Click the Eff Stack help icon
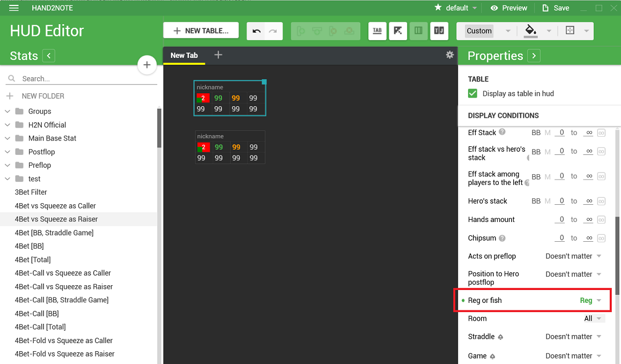 [x=502, y=132]
